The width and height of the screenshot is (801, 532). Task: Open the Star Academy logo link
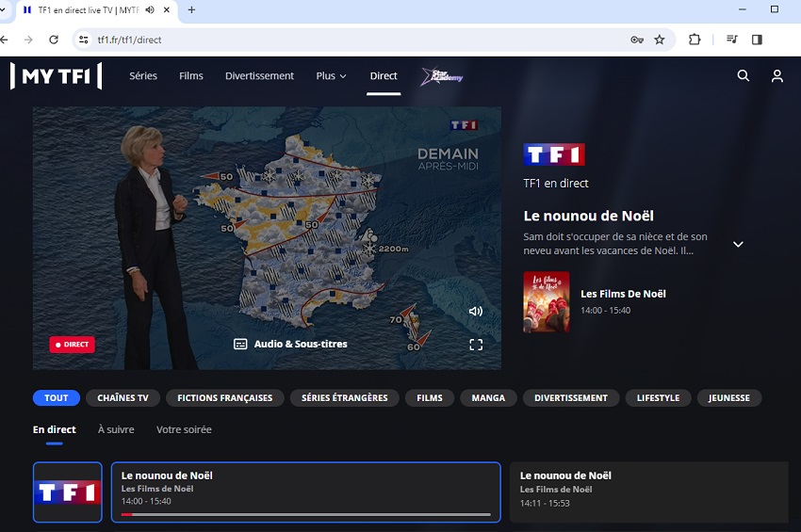pos(442,76)
